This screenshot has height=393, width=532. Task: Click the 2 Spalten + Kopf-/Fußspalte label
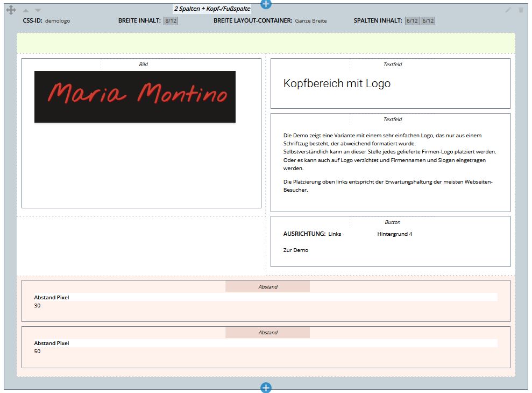[212, 8]
